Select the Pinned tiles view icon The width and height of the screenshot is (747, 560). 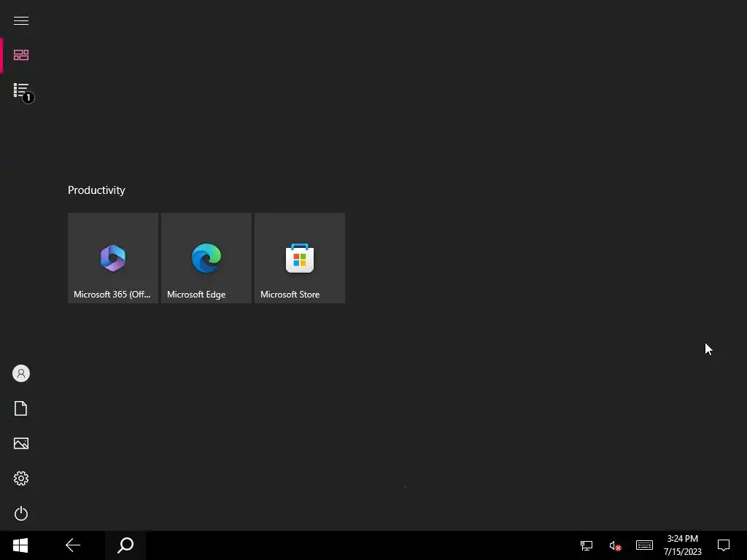21,55
